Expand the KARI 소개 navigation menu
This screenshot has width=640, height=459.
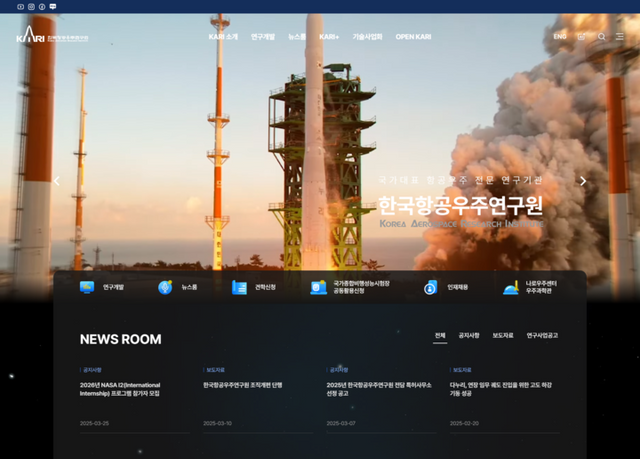point(223,37)
